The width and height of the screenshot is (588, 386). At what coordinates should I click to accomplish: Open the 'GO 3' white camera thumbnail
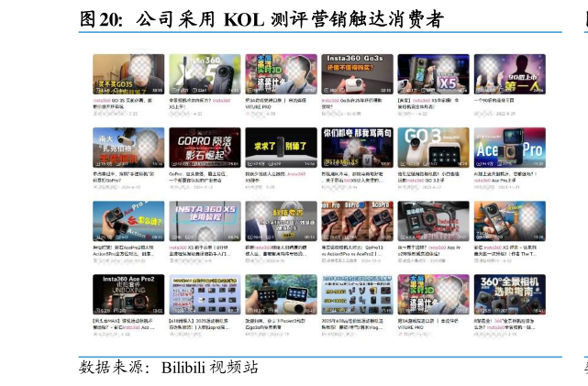[x=434, y=148]
